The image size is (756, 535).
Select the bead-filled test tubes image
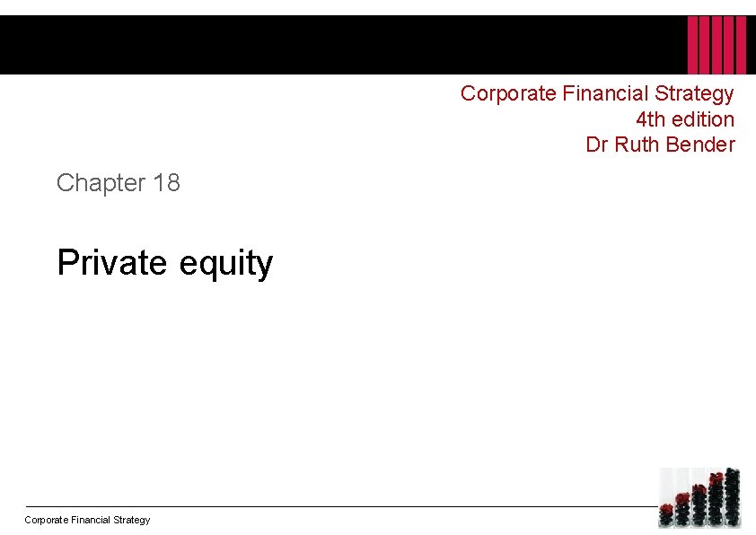tap(700, 498)
